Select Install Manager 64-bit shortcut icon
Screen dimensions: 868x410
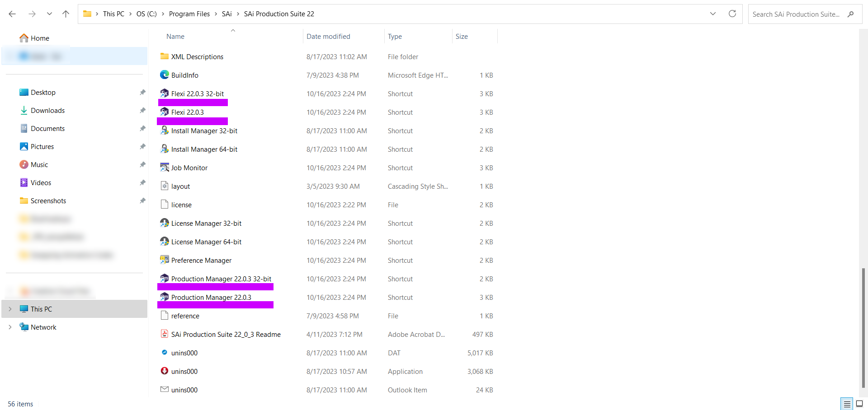click(165, 149)
